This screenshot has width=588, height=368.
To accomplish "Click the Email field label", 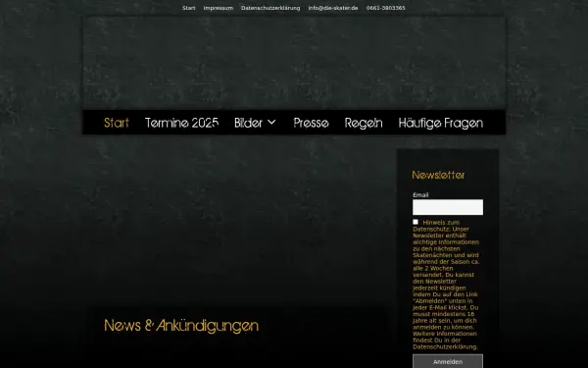I will pos(420,195).
